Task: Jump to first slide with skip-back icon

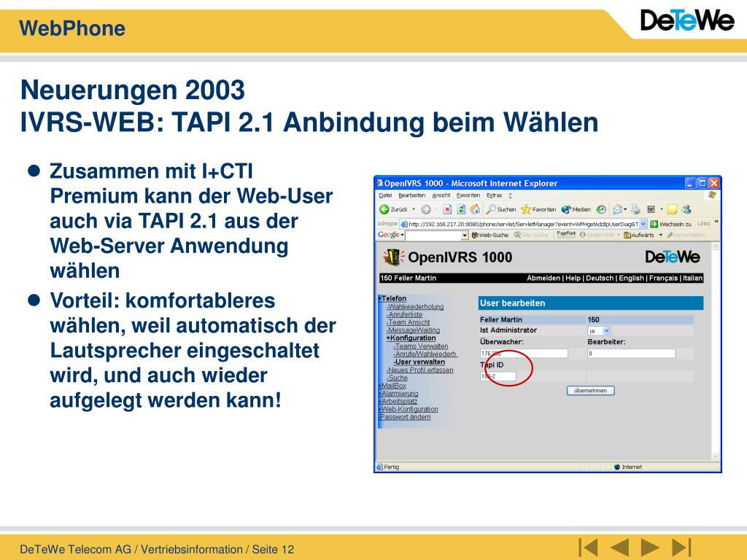Action: [589, 547]
